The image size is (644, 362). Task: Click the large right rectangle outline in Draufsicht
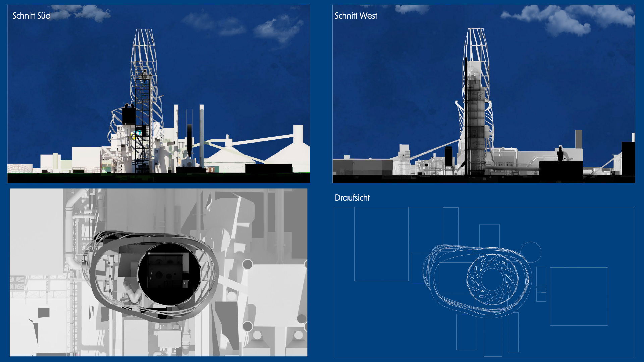click(579, 296)
